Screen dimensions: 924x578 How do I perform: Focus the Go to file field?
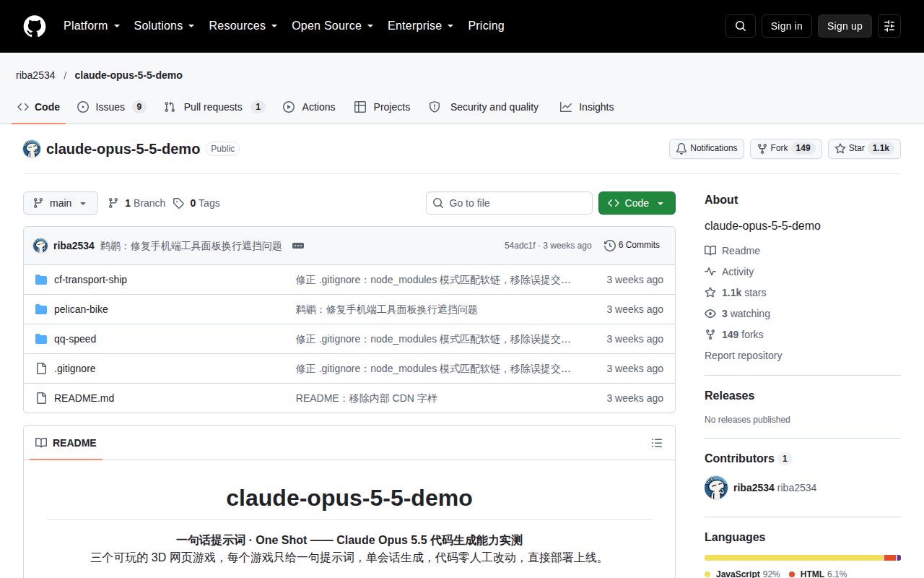click(x=509, y=203)
